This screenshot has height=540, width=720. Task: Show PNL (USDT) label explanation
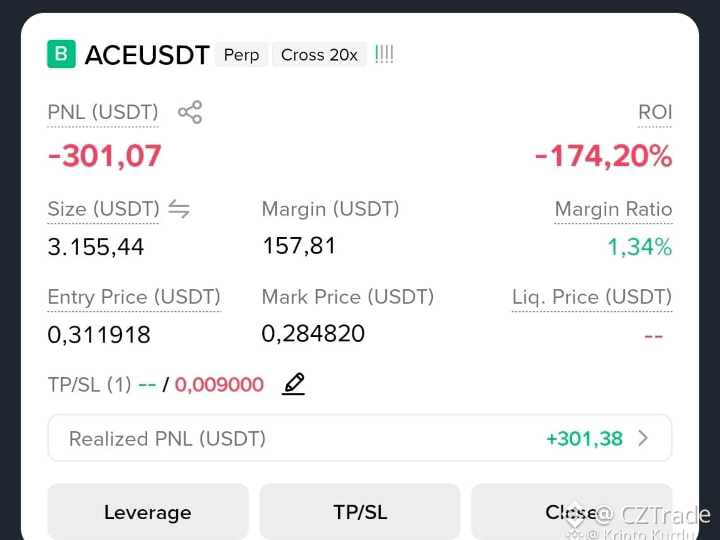(103, 112)
